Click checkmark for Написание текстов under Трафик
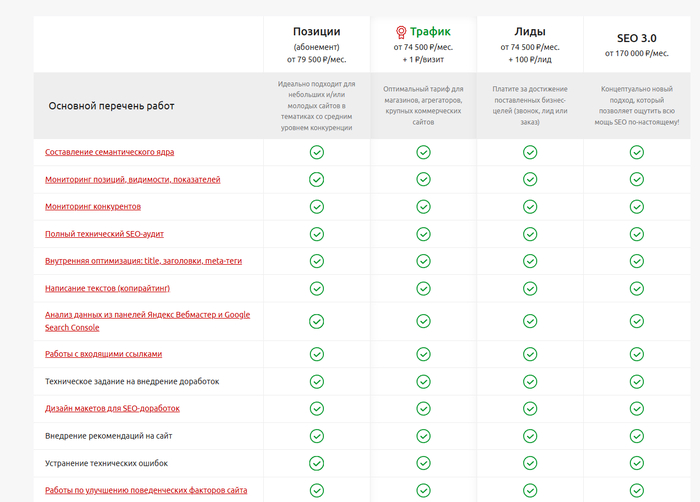Screen dimensions: 700x502 tap(423, 288)
